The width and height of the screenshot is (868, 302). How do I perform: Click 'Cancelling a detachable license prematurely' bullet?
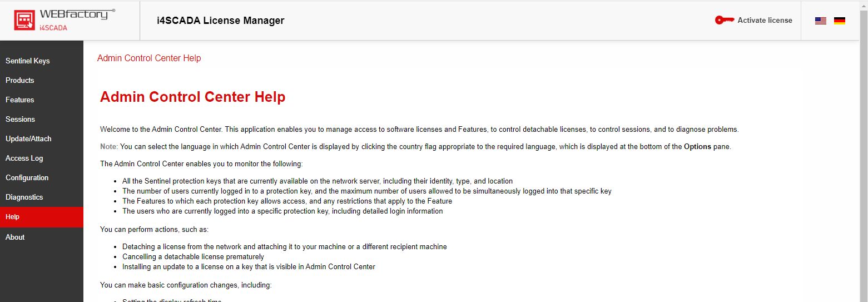tap(193, 256)
